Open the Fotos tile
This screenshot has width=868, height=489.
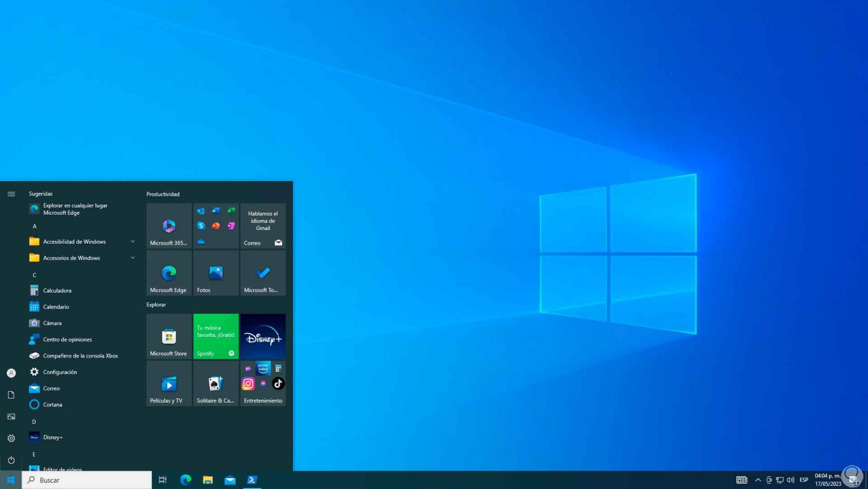coord(216,273)
